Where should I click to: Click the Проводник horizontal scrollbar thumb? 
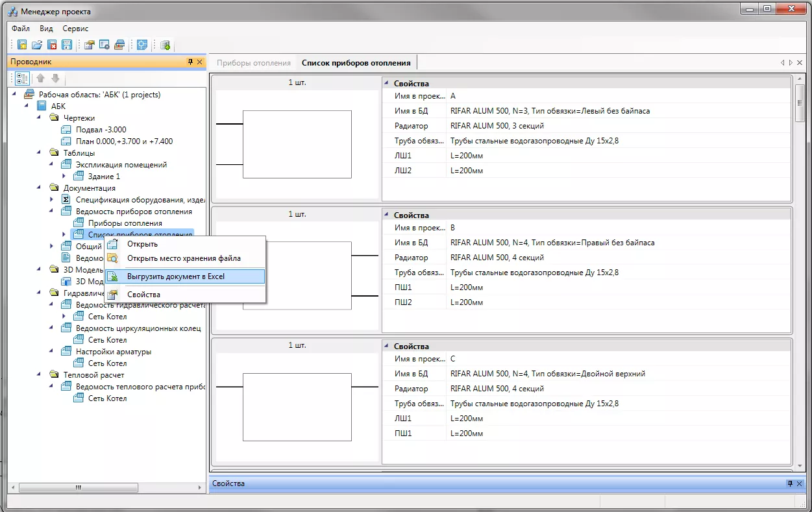[78, 487]
